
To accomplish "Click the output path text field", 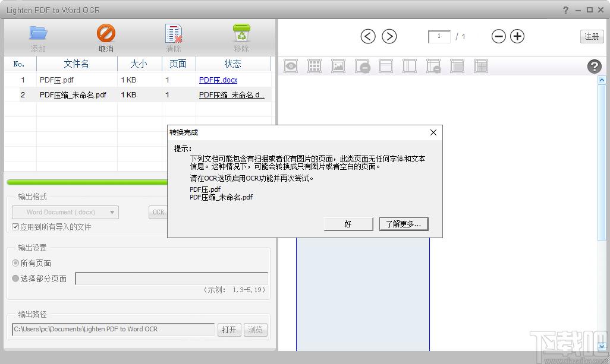I will (113, 330).
